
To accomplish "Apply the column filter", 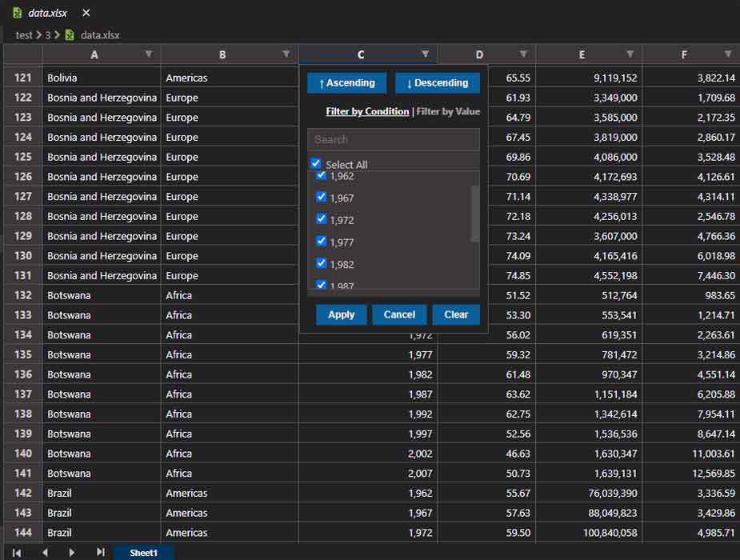I will pyautogui.click(x=342, y=314).
